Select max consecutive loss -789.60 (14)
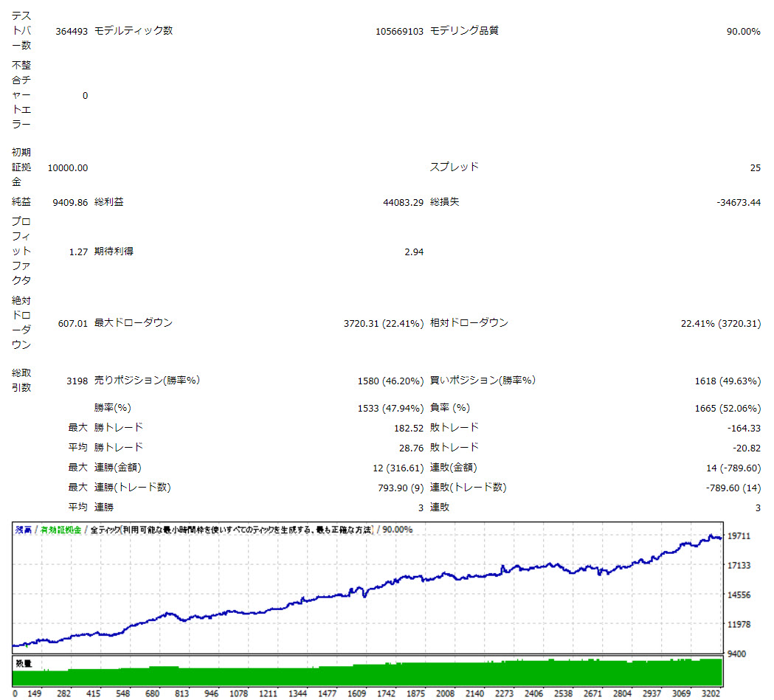The image size is (774, 700). [733, 488]
